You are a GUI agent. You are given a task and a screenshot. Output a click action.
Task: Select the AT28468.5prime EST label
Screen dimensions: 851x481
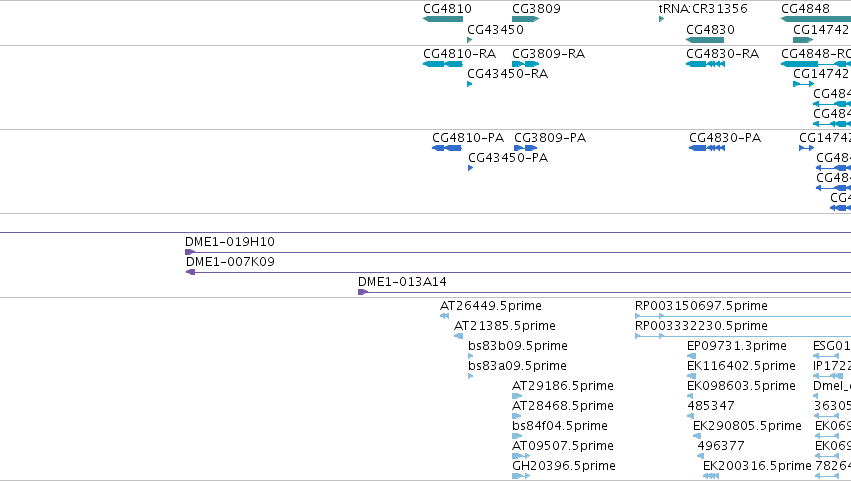[x=563, y=406]
